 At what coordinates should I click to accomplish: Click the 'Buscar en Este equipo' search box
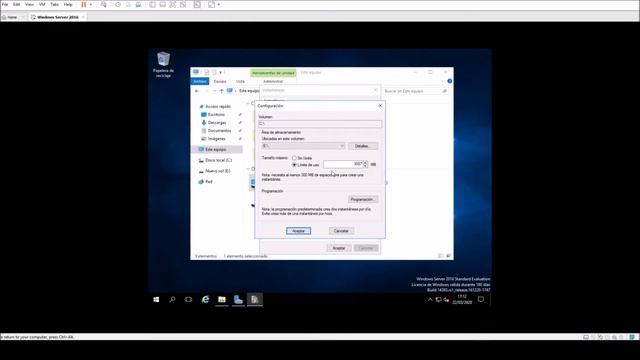[x=416, y=91]
